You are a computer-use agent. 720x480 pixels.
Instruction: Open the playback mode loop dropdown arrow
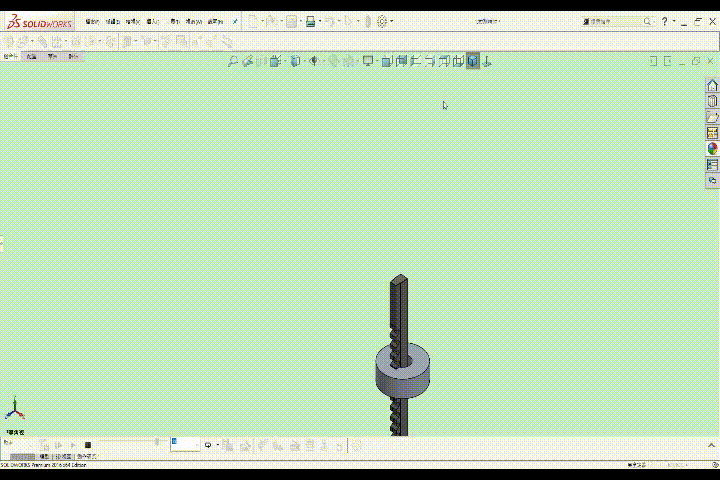tap(218, 445)
